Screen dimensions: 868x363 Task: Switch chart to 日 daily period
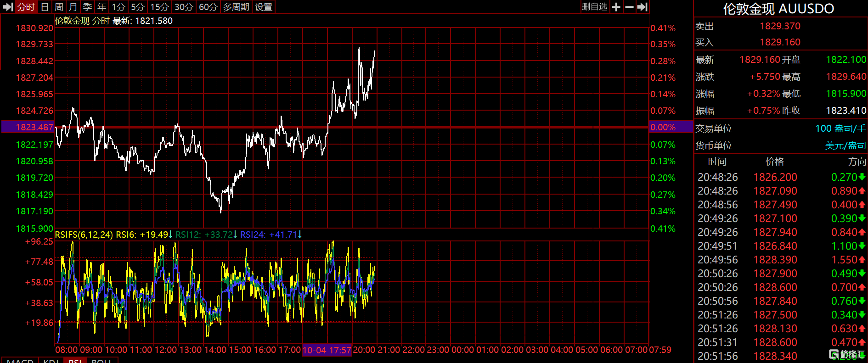(x=45, y=7)
